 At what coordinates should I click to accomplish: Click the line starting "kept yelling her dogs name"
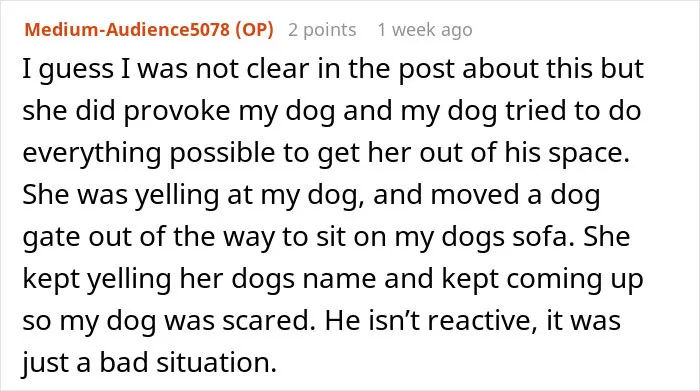[333, 279]
